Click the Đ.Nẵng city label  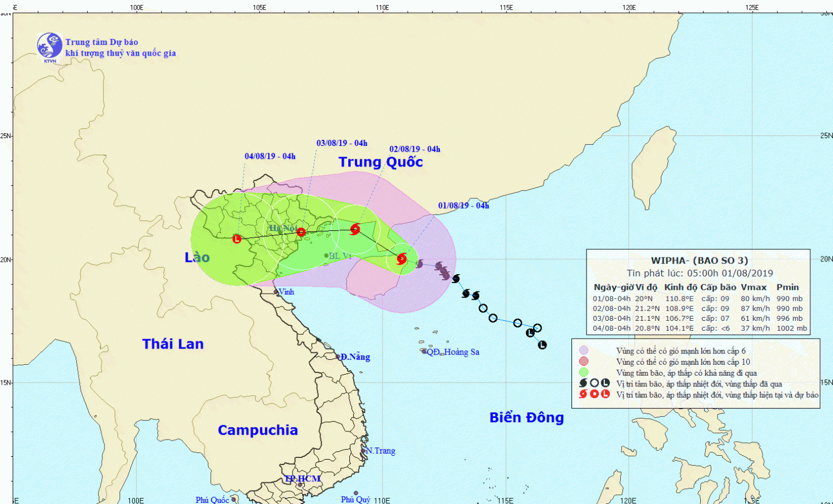[x=355, y=357]
